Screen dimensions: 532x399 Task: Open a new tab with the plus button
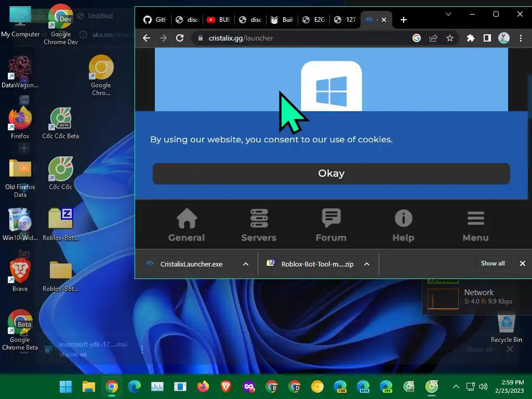tap(403, 20)
